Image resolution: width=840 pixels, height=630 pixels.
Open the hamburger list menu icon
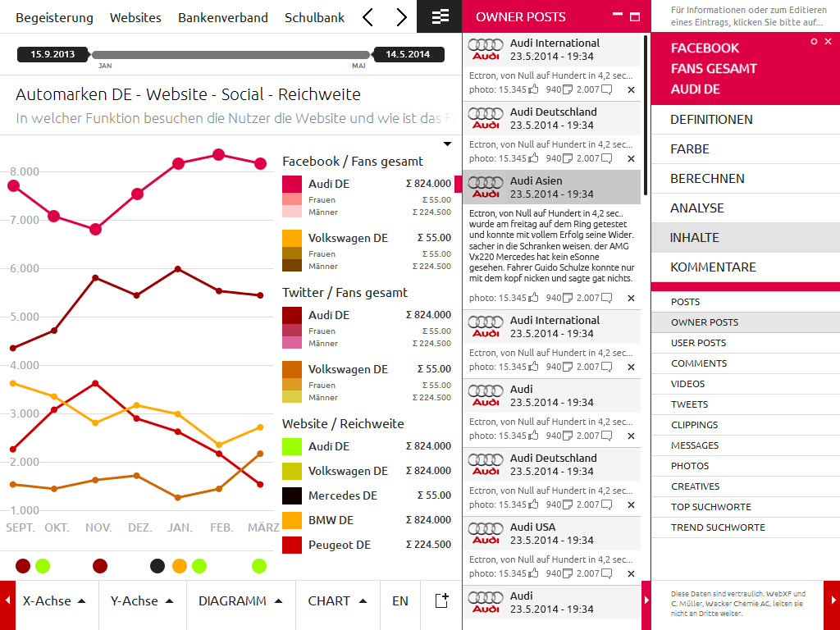tap(440, 16)
